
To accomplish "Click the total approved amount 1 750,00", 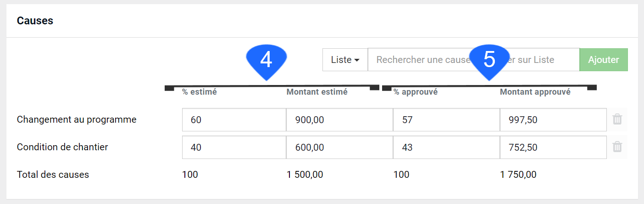I will click(518, 175).
